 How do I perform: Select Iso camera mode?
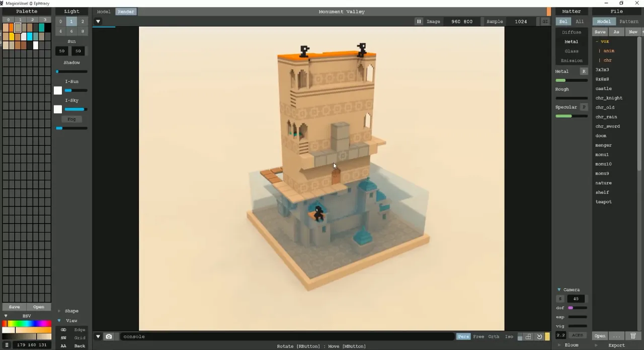tap(509, 337)
